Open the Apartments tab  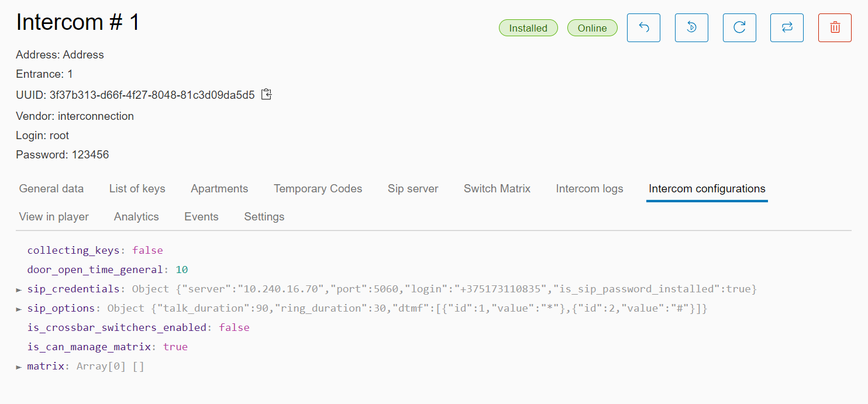(219, 189)
